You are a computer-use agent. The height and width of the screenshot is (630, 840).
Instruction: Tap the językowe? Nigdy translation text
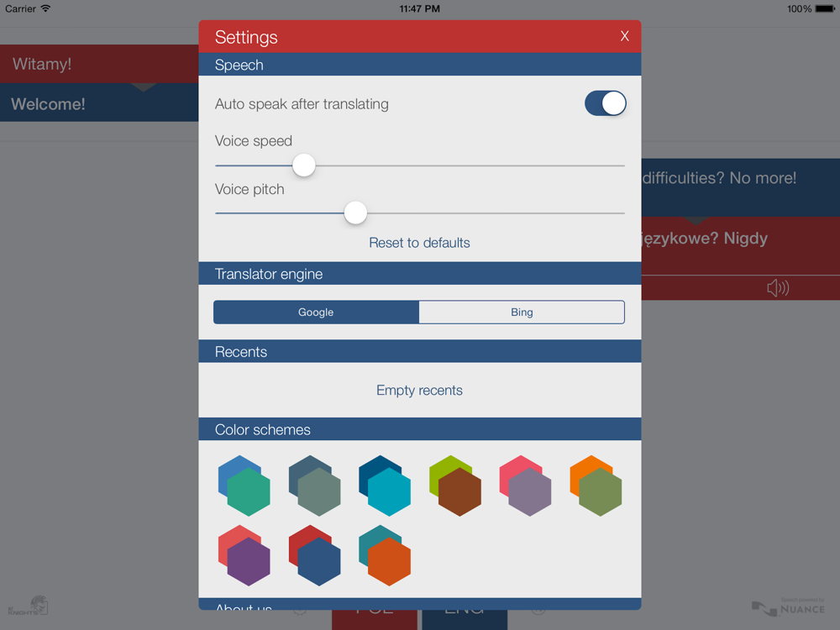705,239
